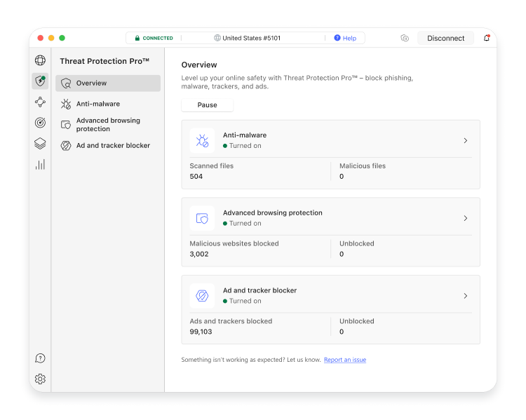
Task: Open the help chat bubble icon at the bottom of the sidebar
Action: click(40, 358)
